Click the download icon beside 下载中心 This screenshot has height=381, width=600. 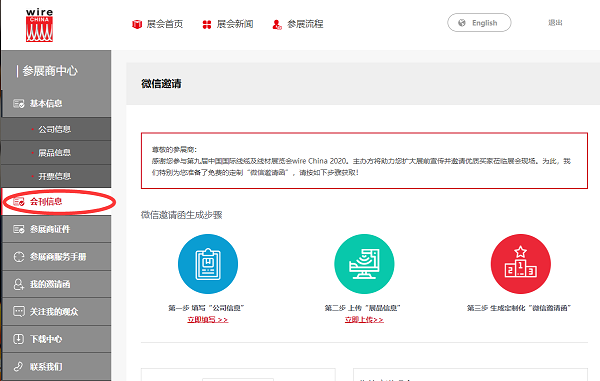click(19, 339)
